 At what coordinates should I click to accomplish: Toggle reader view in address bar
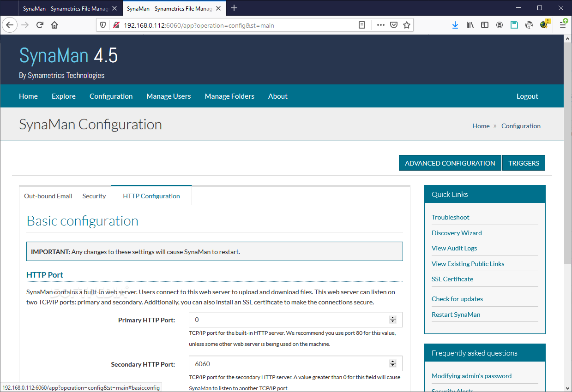click(362, 25)
